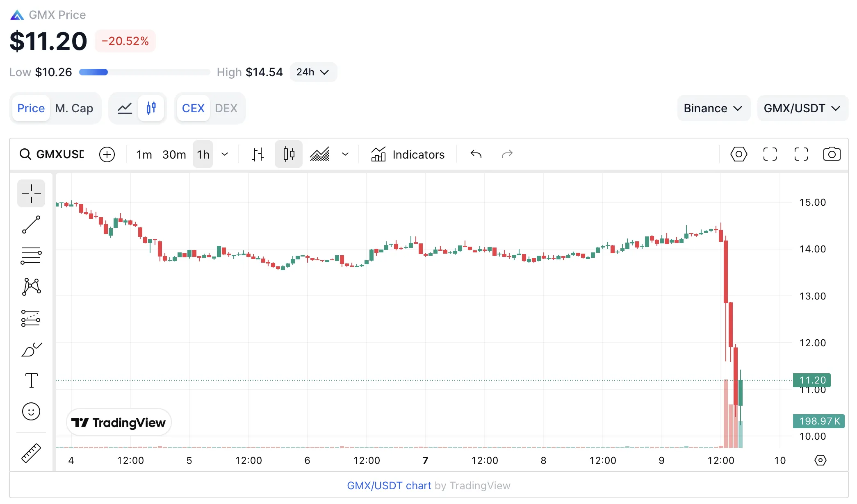The width and height of the screenshot is (857, 504).
Task: Undo the last chart action
Action: [x=476, y=154]
